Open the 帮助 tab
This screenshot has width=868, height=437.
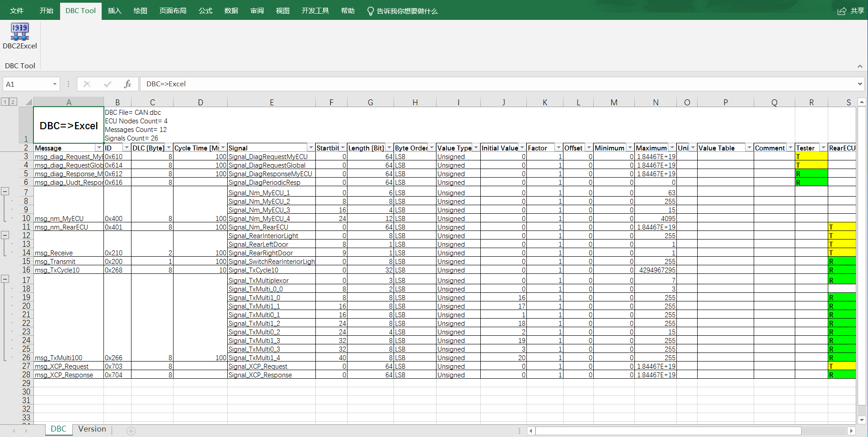coord(347,11)
